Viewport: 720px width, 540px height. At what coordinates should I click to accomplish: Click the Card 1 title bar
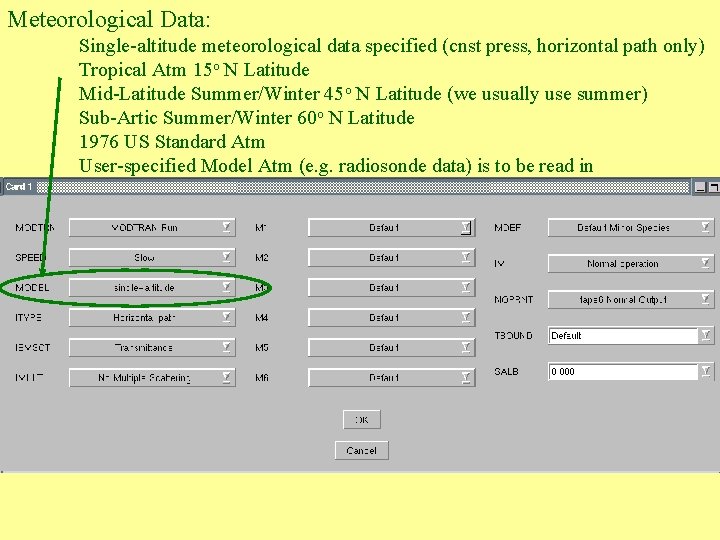pyautogui.click(x=345, y=187)
